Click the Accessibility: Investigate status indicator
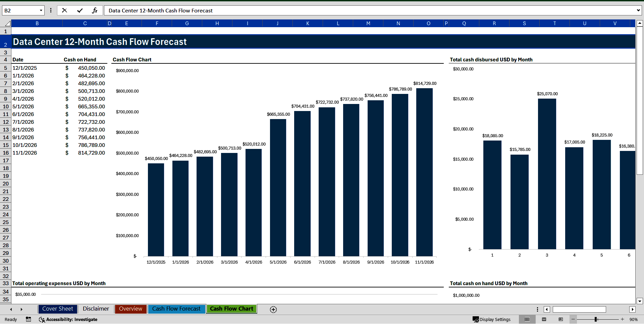This screenshot has height=324, width=644. pos(68,319)
